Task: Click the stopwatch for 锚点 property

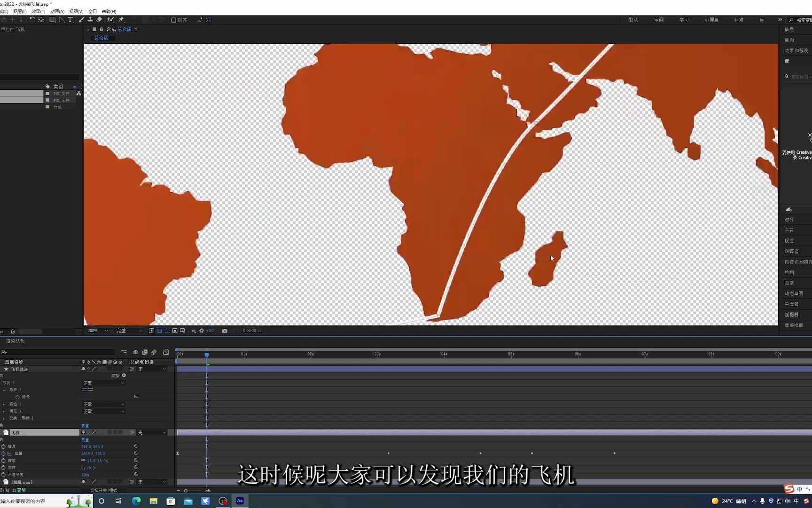Action: [3, 446]
